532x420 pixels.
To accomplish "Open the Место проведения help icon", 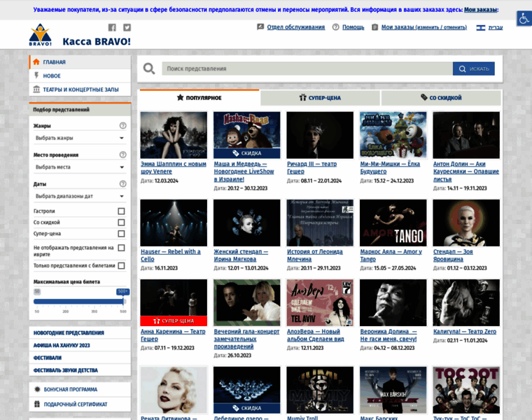I will [x=122, y=155].
